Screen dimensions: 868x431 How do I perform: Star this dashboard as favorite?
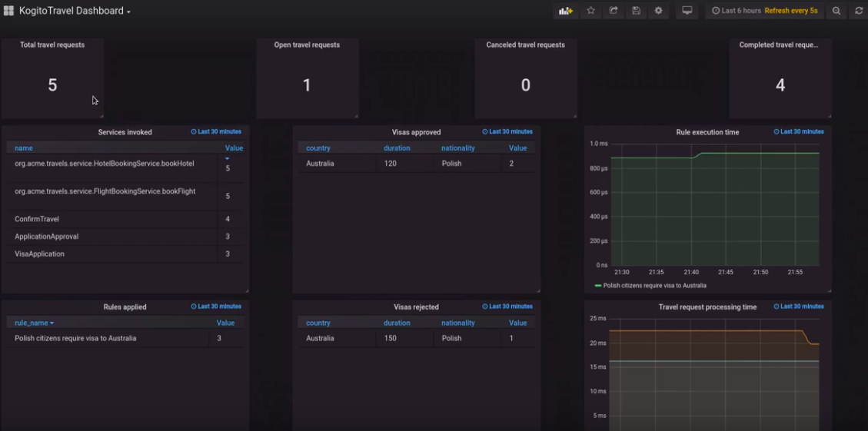pos(590,11)
